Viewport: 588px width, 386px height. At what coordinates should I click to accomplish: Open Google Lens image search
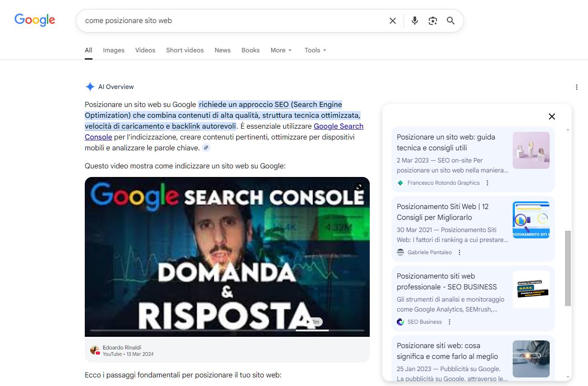tap(432, 20)
